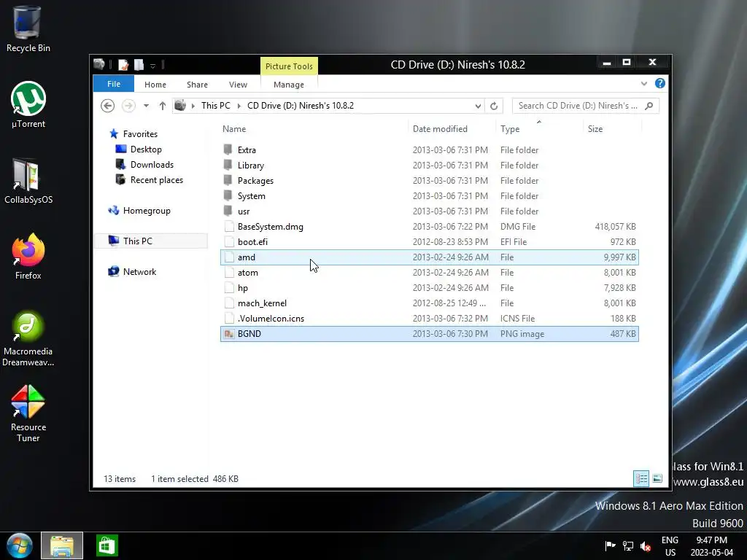Open the Manage tab under Picture Tools
The height and width of the screenshot is (560, 747).
click(x=289, y=85)
